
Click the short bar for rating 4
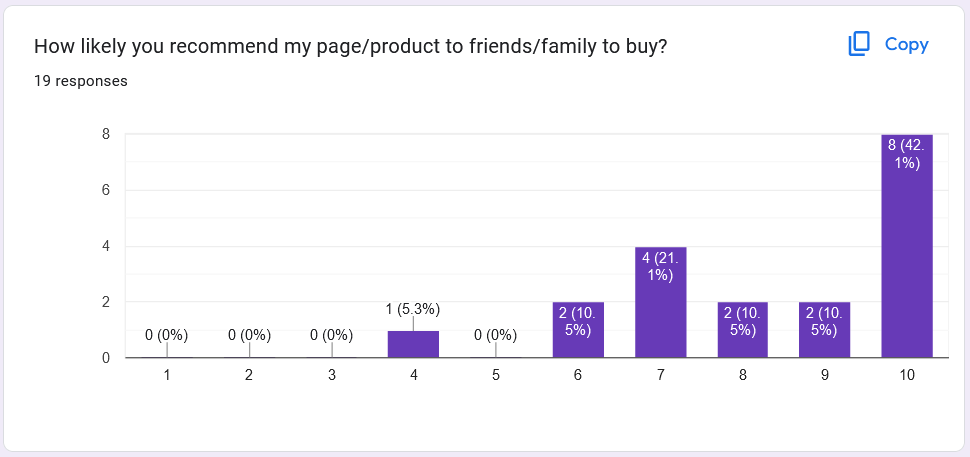tap(413, 344)
